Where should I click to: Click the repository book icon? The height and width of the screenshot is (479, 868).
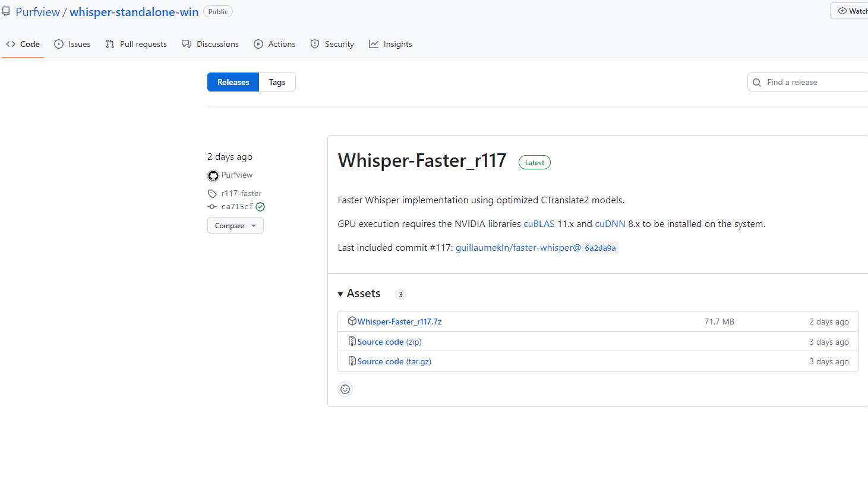[6, 11]
